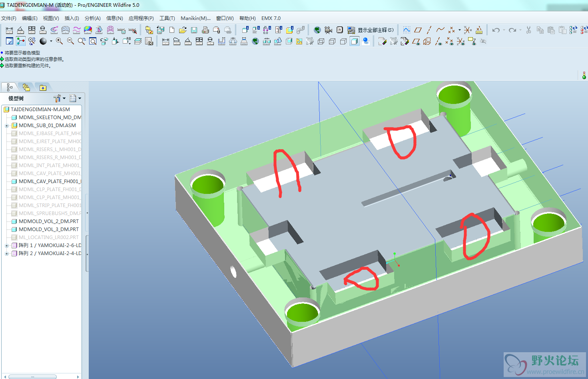
Task: Toggle datum axes display on or off
Action: (439, 41)
